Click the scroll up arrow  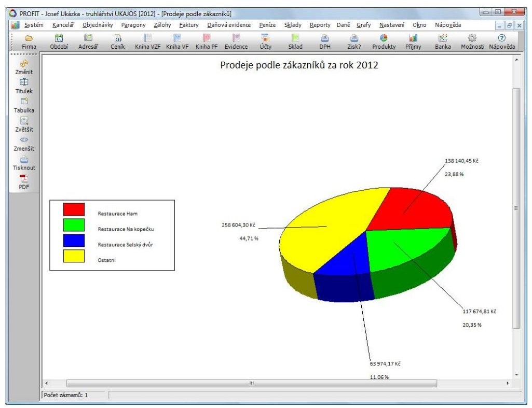(516, 60)
